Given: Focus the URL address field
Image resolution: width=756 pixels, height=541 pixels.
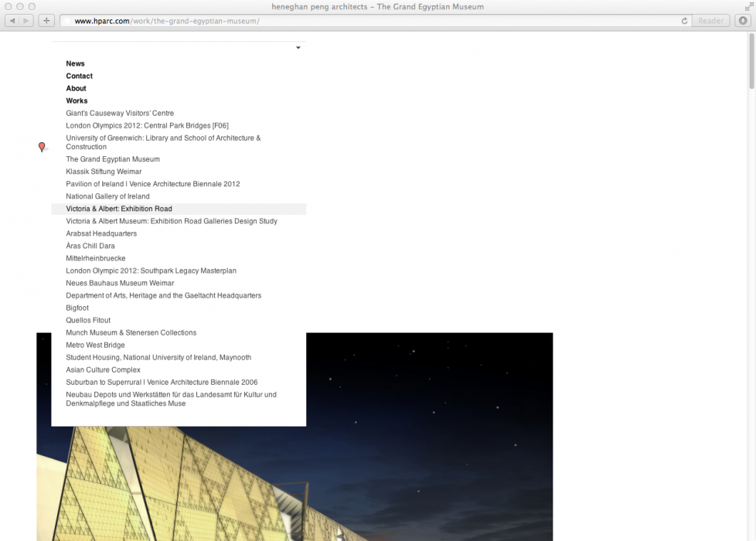Looking at the screenshot, I should click(376, 21).
